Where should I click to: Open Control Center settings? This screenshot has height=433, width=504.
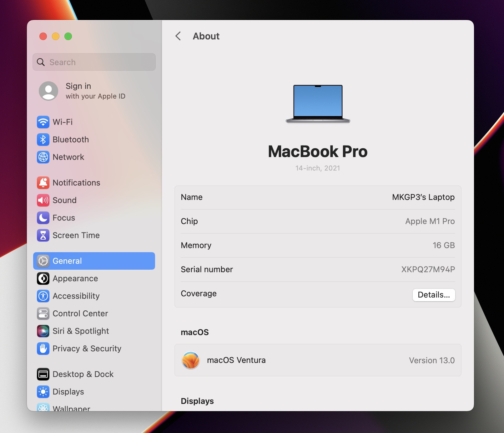80,313
